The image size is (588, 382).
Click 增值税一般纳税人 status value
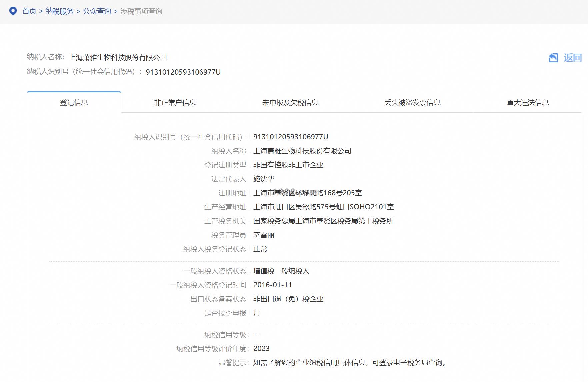(x=281, y=271)
